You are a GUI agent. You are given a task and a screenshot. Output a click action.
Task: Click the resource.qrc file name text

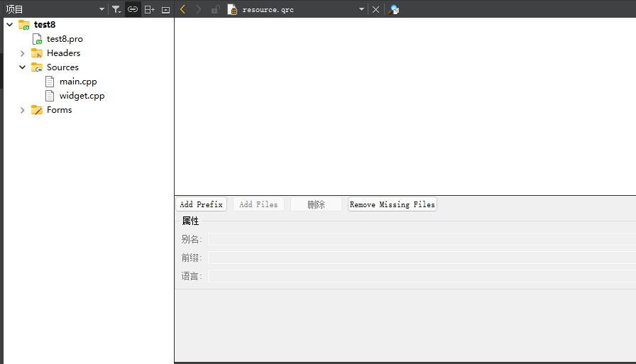(x=268, y=10)
